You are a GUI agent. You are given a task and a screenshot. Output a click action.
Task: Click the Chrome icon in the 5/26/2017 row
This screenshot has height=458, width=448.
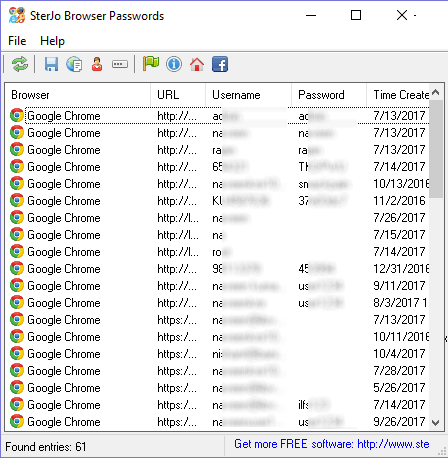point(17,387)
